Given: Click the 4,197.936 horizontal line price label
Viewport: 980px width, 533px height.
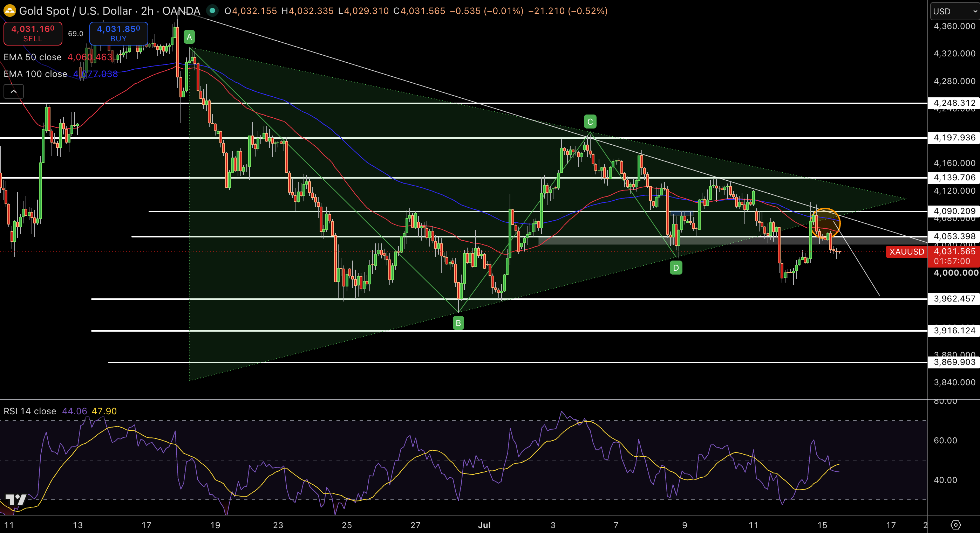Looking at the screenshot, I should pyautogui.click(x=954, y=138).
